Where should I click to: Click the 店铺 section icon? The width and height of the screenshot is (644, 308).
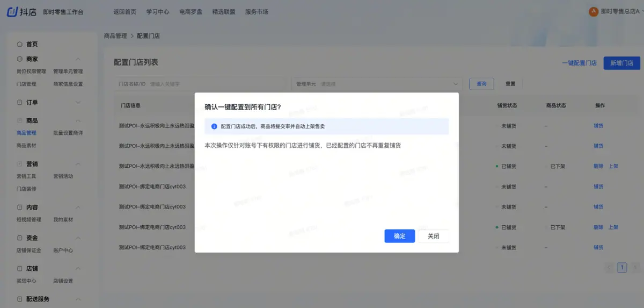(x=20, y=268)
